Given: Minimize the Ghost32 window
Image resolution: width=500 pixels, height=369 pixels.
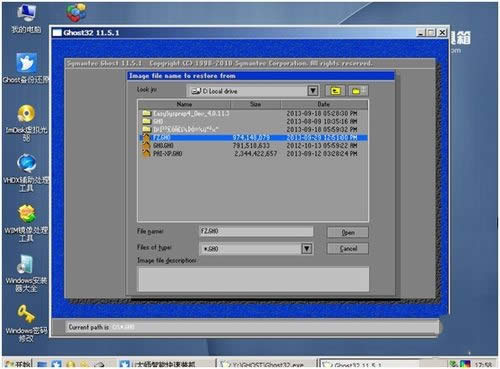Looking at the screenshot, I should coord(421,33).
